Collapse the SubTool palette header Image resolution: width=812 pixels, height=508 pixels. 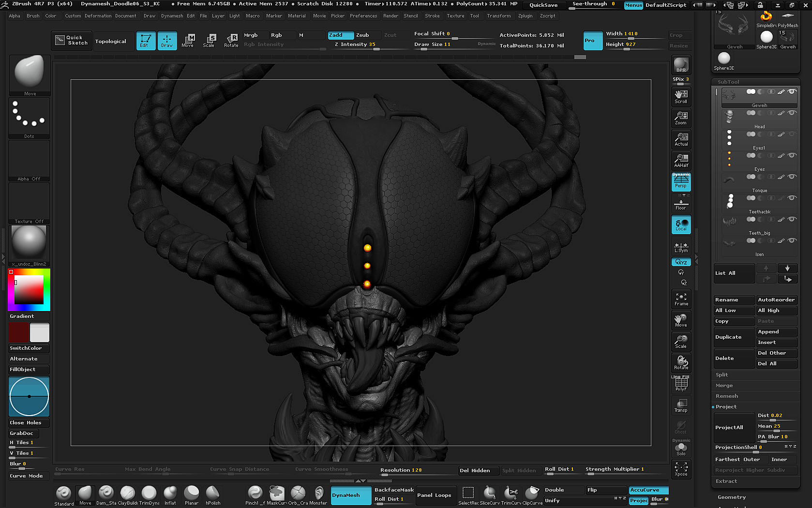pos(728,82)
